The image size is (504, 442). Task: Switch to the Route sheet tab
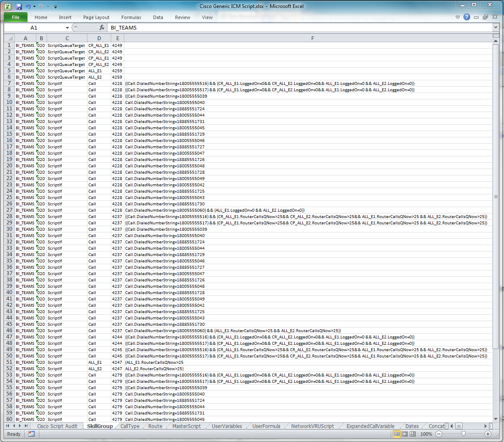click(x=155, y=426)
